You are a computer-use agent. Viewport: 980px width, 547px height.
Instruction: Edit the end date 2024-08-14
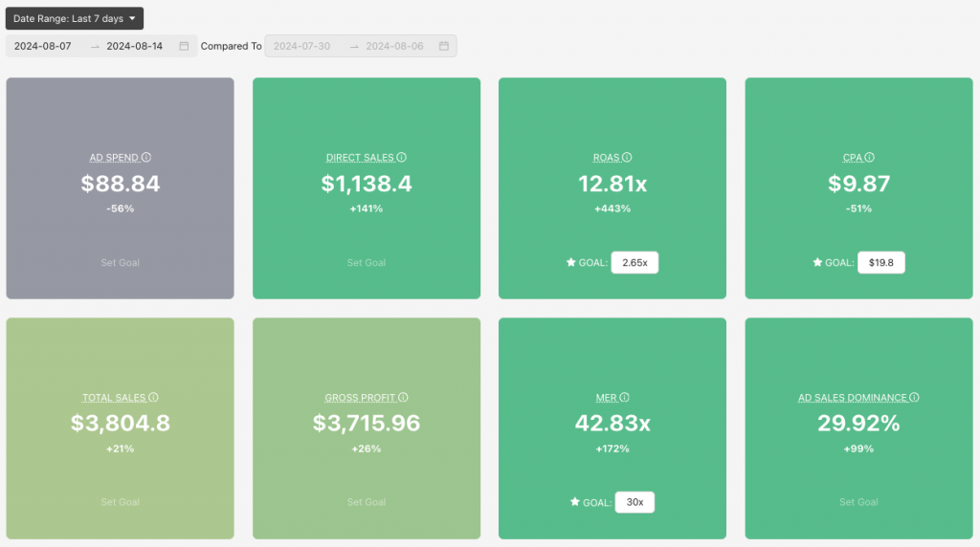tap(134, 46)
